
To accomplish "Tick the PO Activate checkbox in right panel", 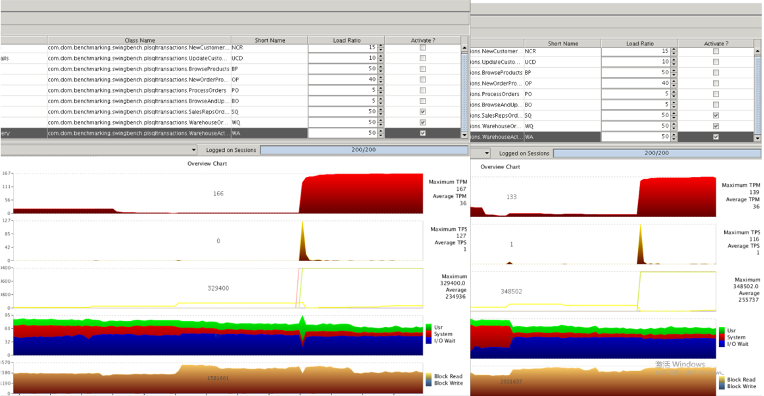I will [x=715, y=94].
